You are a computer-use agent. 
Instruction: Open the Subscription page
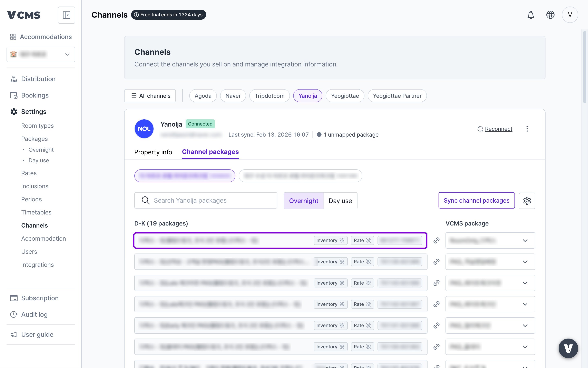35,298
